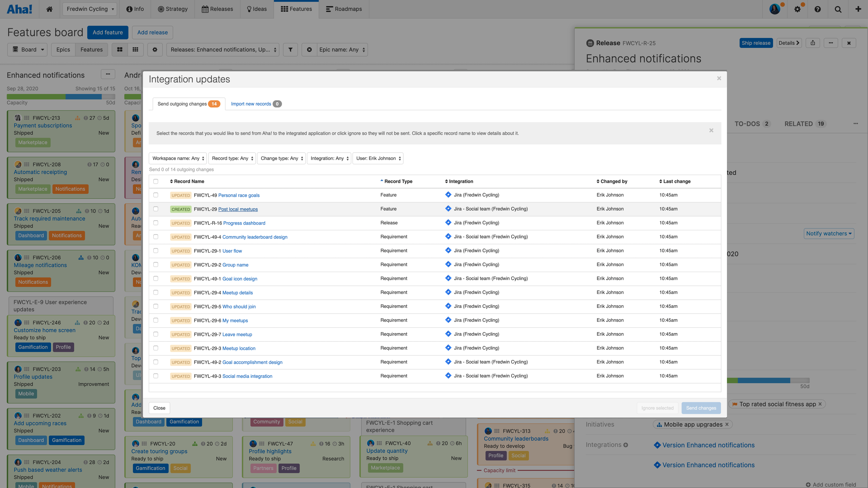Check the checkbox for FWCYL-29 Post local meetups

(156, 209)
